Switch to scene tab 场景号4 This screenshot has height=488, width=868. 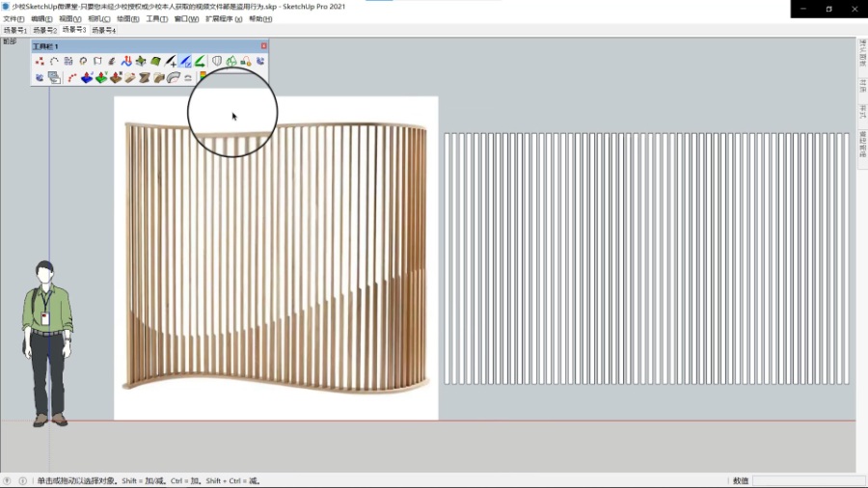point(103,31)
